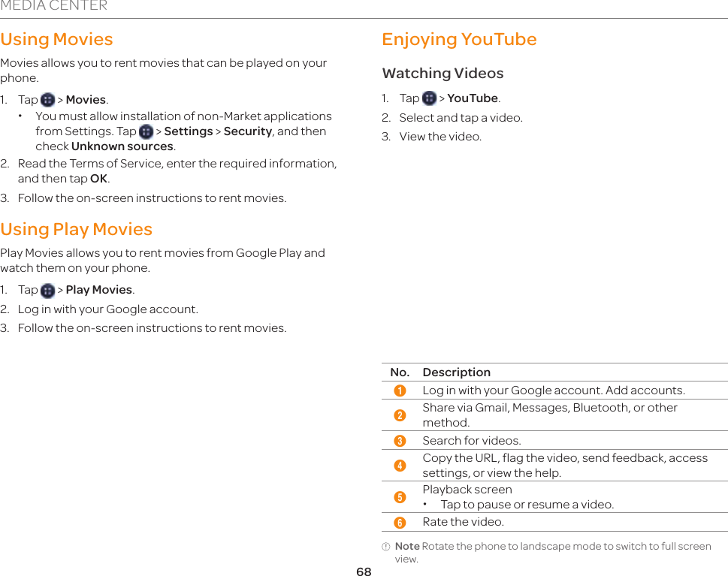Click 'Tap to pause or resume a video.'
The image size is (728, 576).
pos(527,505)
